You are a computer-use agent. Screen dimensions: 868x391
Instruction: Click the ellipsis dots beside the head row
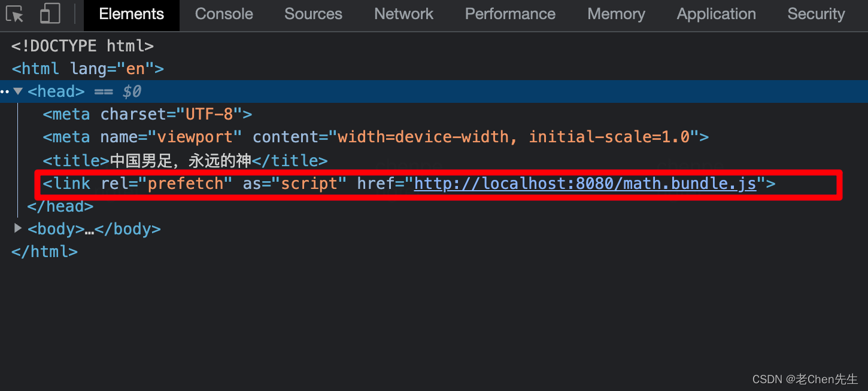5,92
